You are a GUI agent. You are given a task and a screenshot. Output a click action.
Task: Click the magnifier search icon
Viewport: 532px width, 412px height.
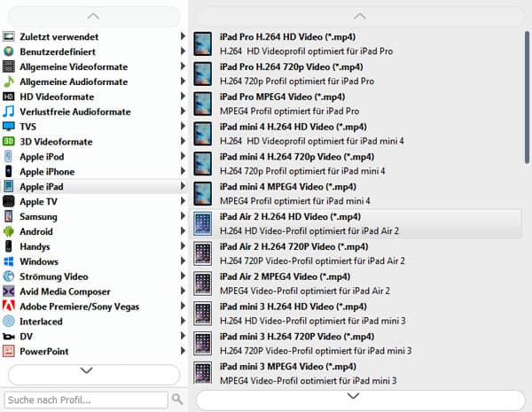pyautogui.click(x=177, y=400)
